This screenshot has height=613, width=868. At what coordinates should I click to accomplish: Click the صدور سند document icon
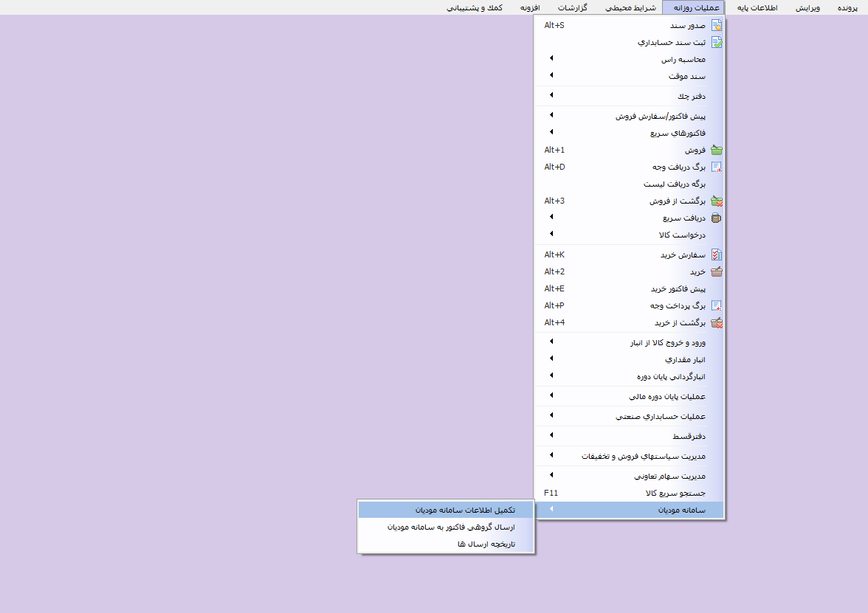[716, 25]
